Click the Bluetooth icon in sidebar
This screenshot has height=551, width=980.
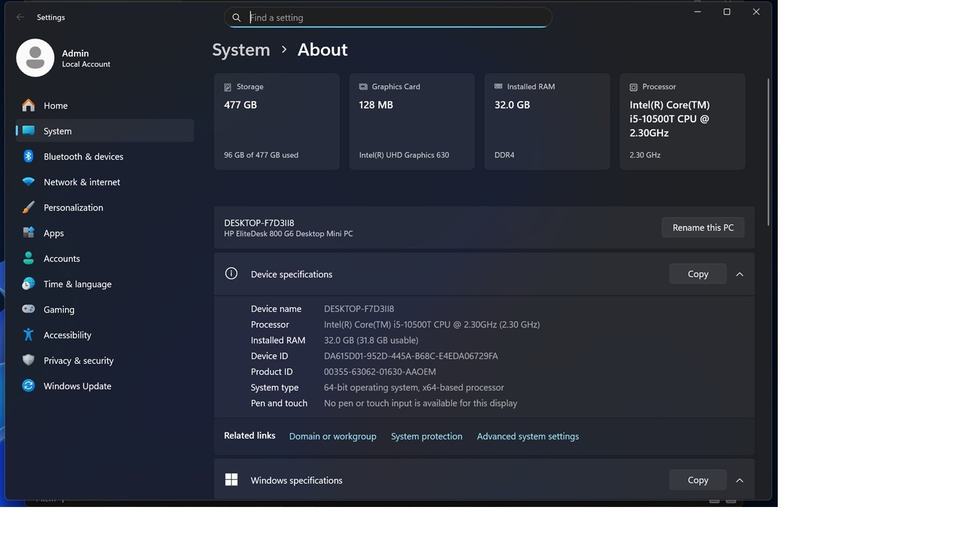(x=28, y=156)
